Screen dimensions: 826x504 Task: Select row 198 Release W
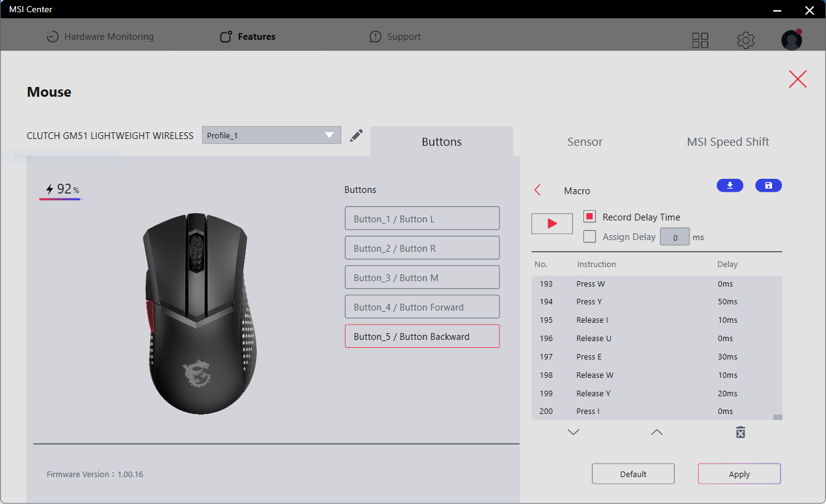[x=656, y=375]
